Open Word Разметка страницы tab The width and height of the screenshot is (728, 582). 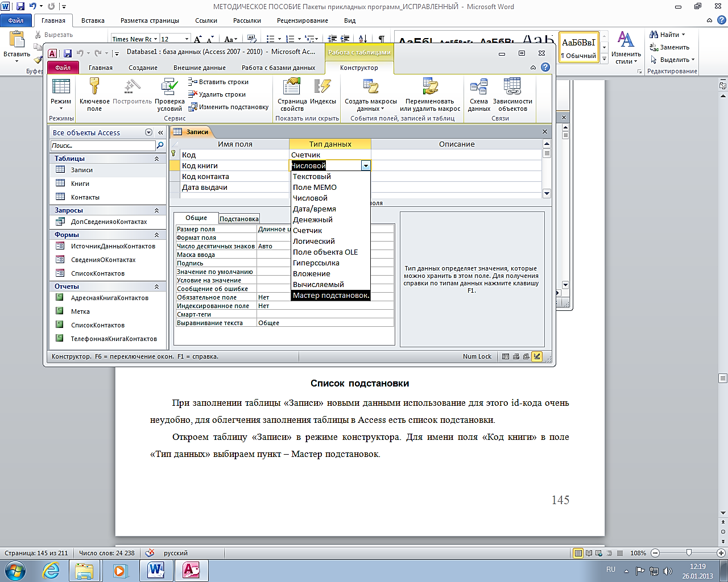(x=150, y=20)
